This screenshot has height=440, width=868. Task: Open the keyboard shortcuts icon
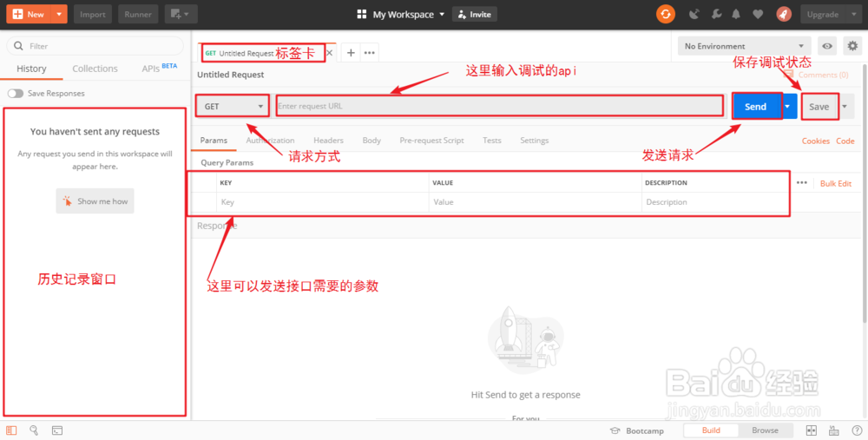click(x=833, y=430)
